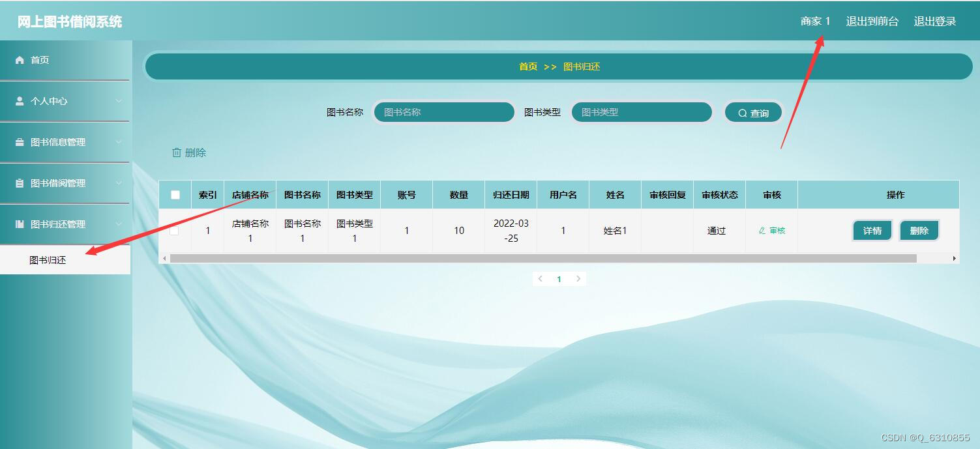Click the 店铺名称1 table cell
The width and height of the screenshot is (980, 449).
(250, 231)
